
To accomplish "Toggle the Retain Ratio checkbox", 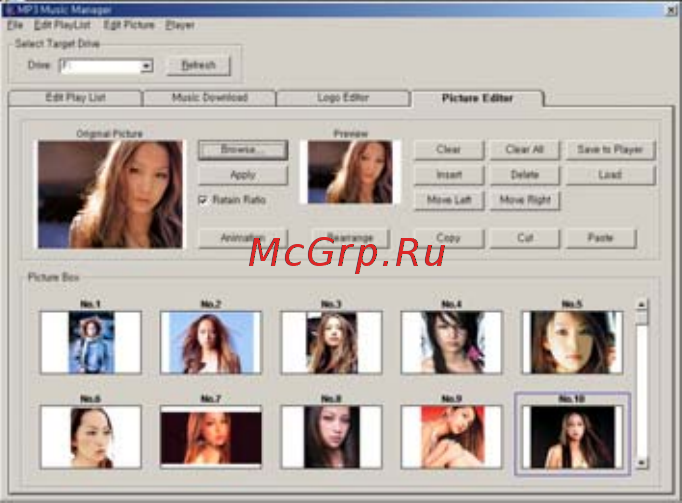I will tap(203, 200).
